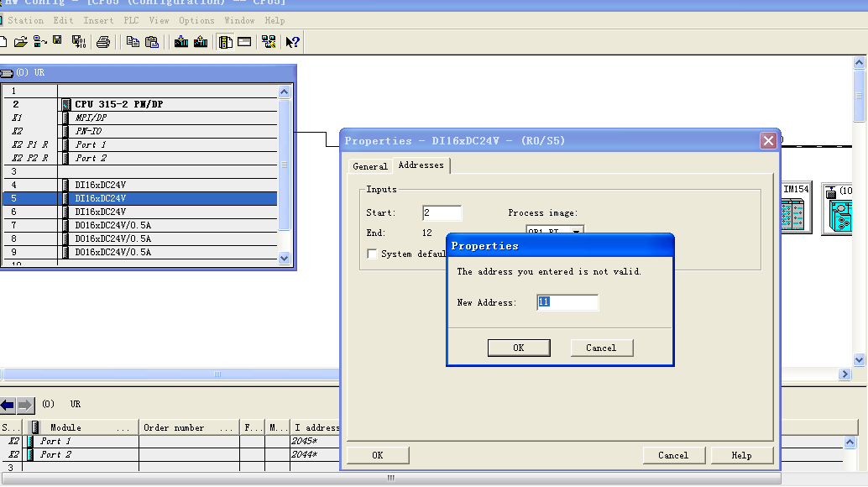This screenshot has height=487, width=868.
Task: Open a station with the folder toolbar icon
Action: pyautogui.click(x=20, y=42)
